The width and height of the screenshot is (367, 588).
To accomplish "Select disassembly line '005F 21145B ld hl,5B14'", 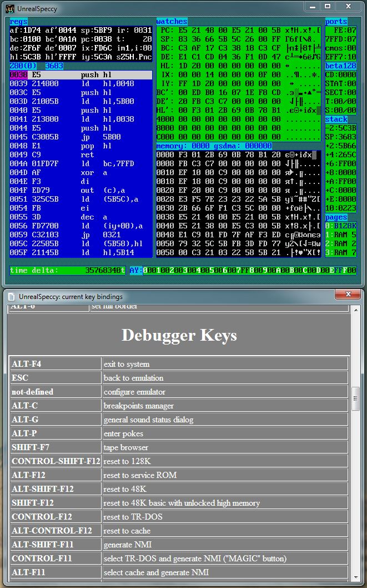I will tap(81, 252).
